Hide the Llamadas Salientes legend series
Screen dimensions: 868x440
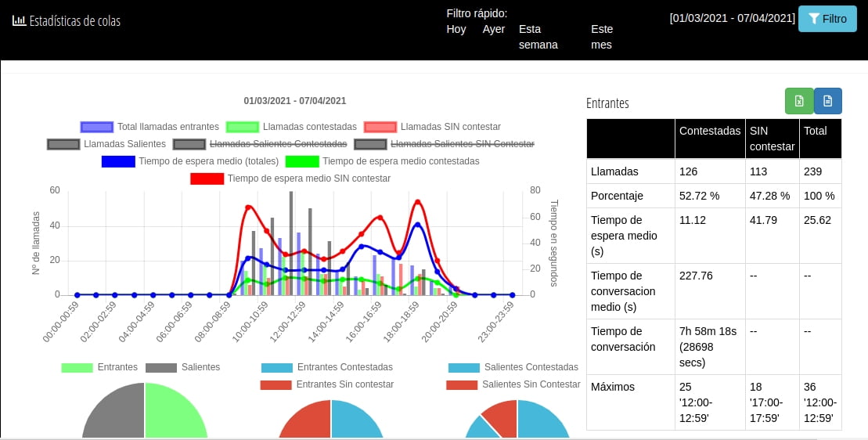click(x=107, y=144)
